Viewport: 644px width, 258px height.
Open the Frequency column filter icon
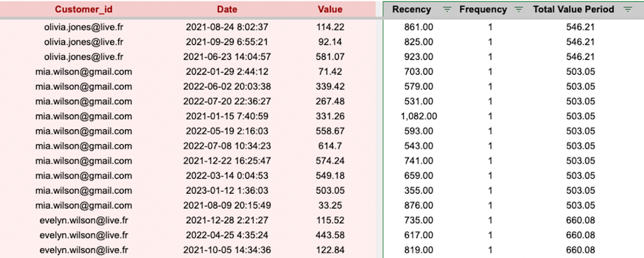coord(519,10)
